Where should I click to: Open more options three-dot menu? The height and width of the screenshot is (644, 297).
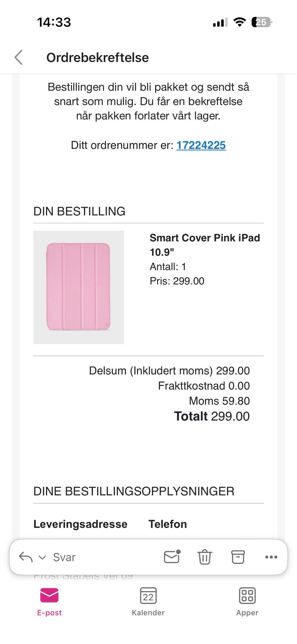pos(271,557)
